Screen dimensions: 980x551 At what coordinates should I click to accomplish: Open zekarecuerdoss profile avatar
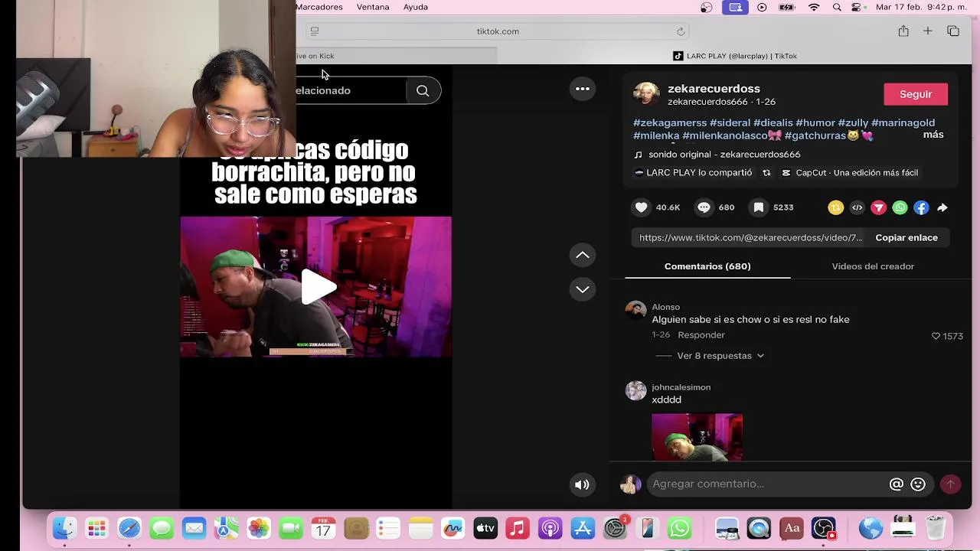click(646, 93)
